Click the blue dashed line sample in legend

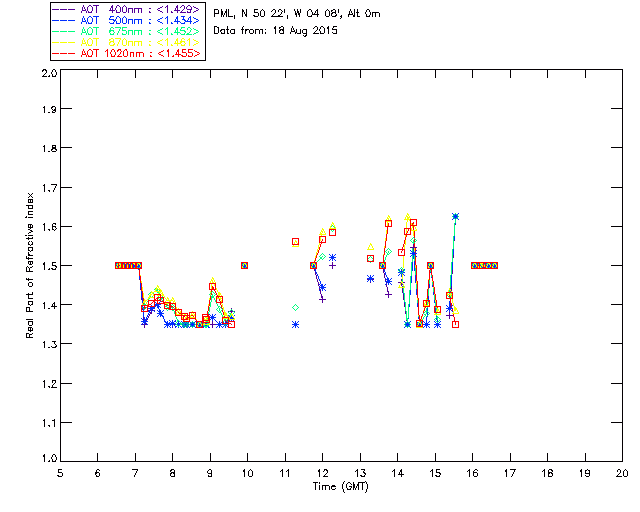pos(64,20)
